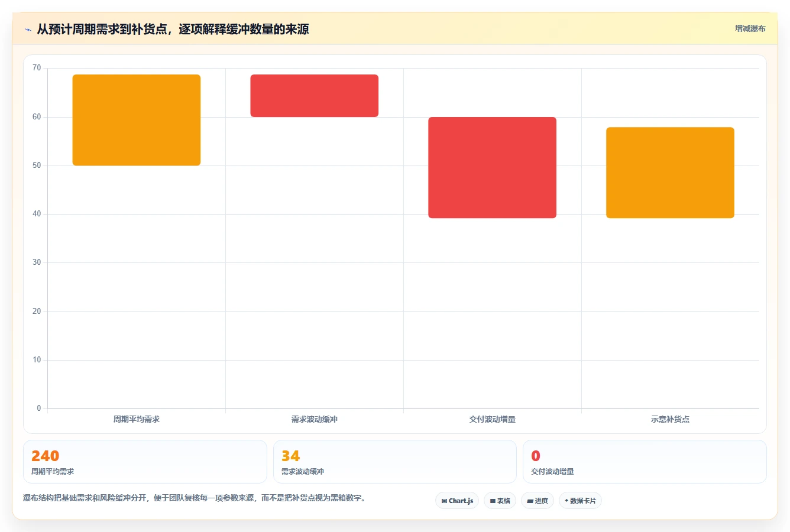Open the data card showing value 34

pos(395,462)
